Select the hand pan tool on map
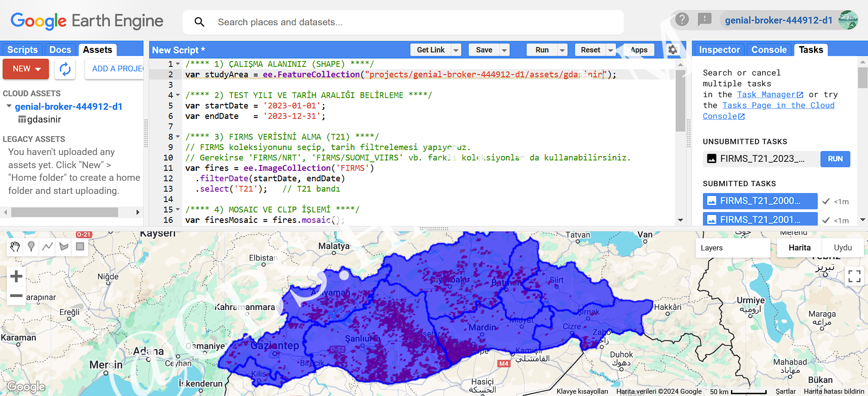Image resolution: width=868 pixels, height=396 pixels. (15, 246)
